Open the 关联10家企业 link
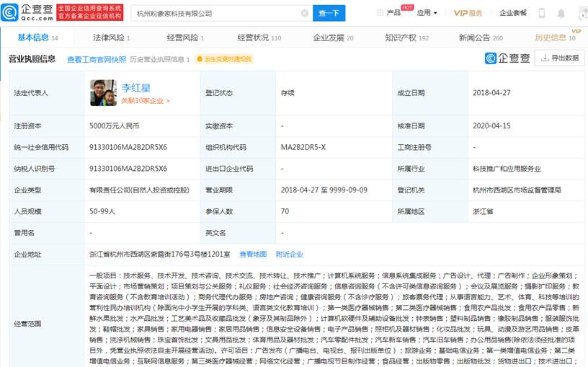The width and height of the screenshot is (588, 367). coord(146,101)
